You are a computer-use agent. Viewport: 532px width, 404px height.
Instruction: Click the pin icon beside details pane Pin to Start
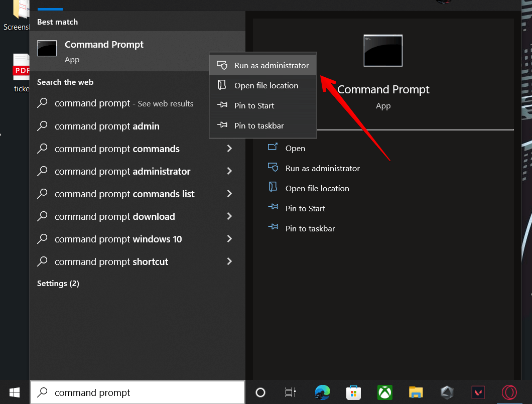click(x=273, y=207)
